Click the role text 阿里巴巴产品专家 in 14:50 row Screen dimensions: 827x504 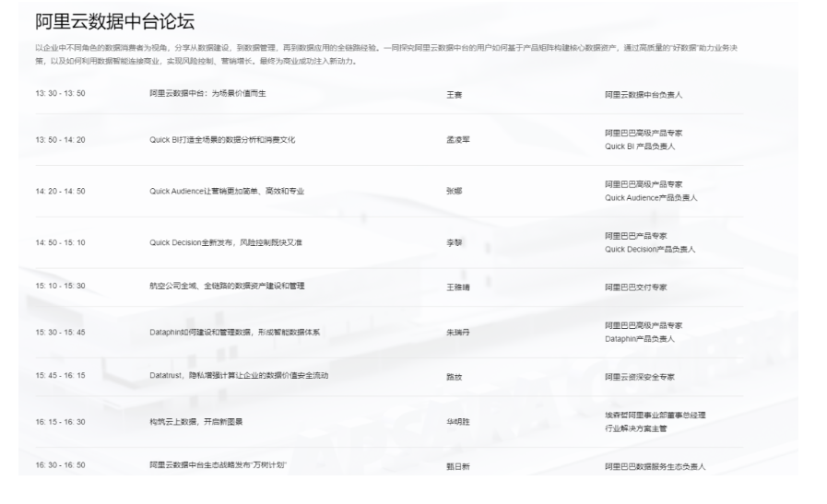pos(635,236)
